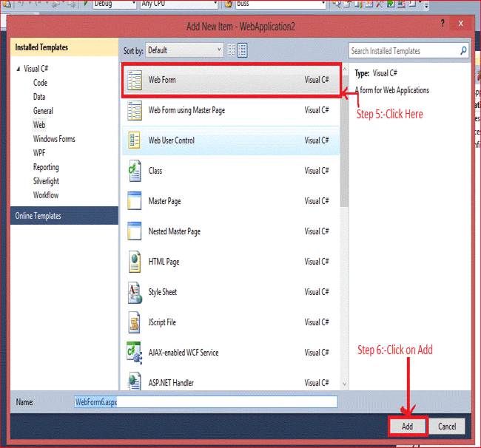The width and height of the screenshot is (481, 448).
Task: Pick the JScript File template icon
Action: tap(135, 322)
